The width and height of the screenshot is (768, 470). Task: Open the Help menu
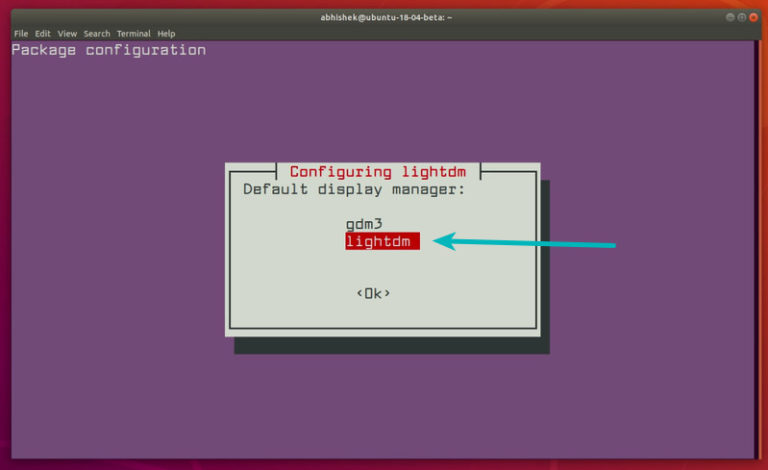coord(167,33)
